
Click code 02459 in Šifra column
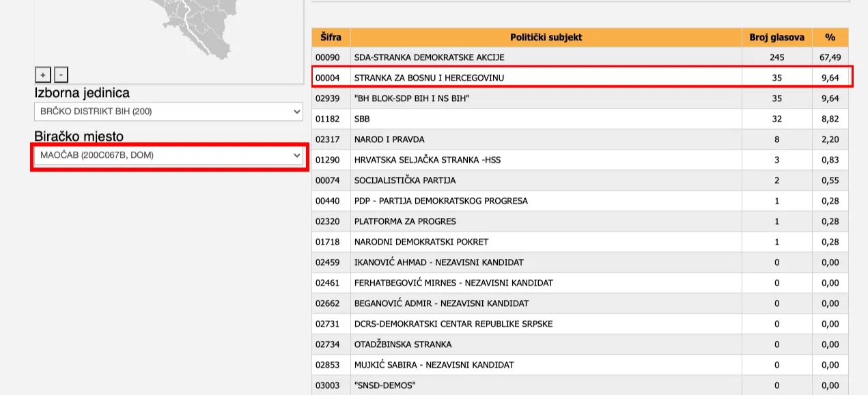(x=327, y=262)
